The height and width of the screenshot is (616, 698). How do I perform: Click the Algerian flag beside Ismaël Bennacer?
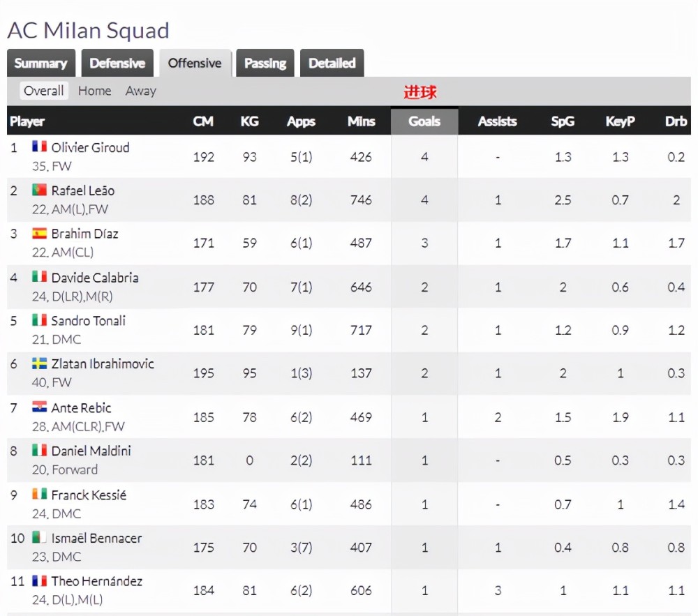pyautogui.click(x=39, y=537)
